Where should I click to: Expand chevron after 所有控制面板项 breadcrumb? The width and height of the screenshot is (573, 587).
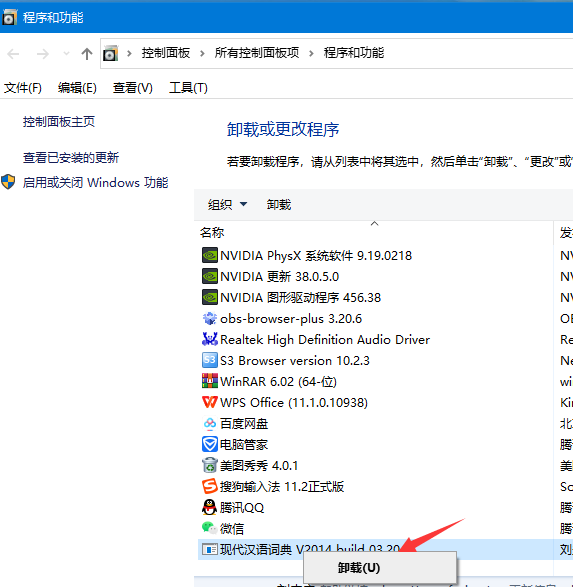(311, 54)
